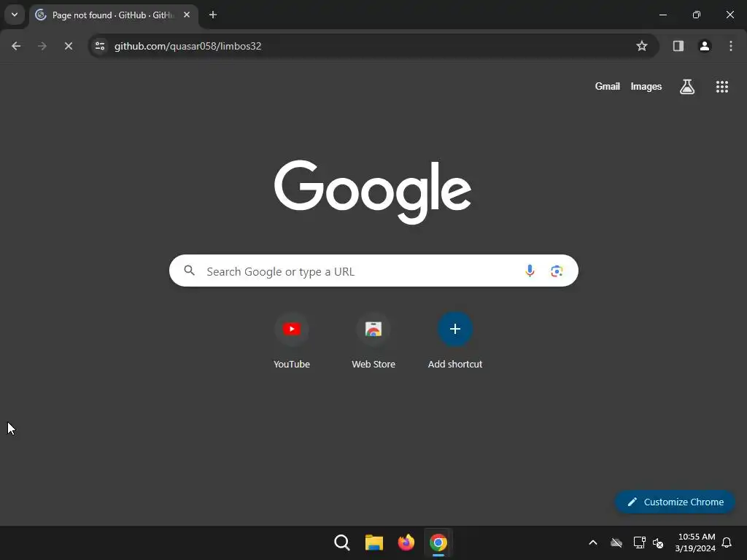Show hidden system tray icons
The image size is (747, 560).
point(593,542)
